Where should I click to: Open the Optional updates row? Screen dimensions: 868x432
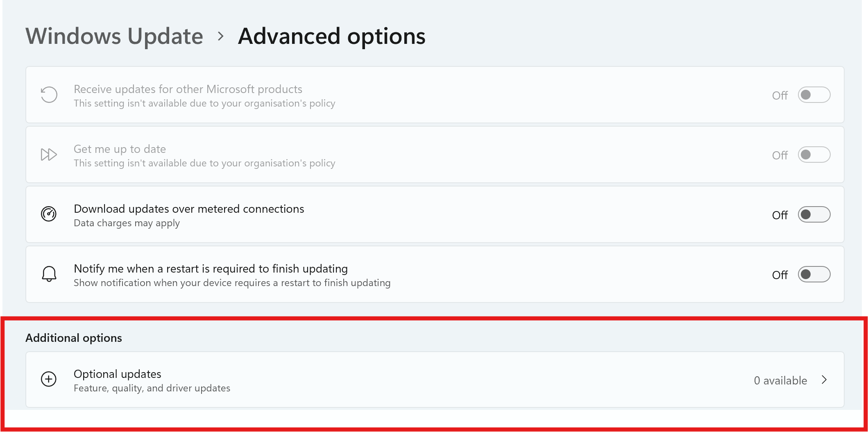[435, 380]
